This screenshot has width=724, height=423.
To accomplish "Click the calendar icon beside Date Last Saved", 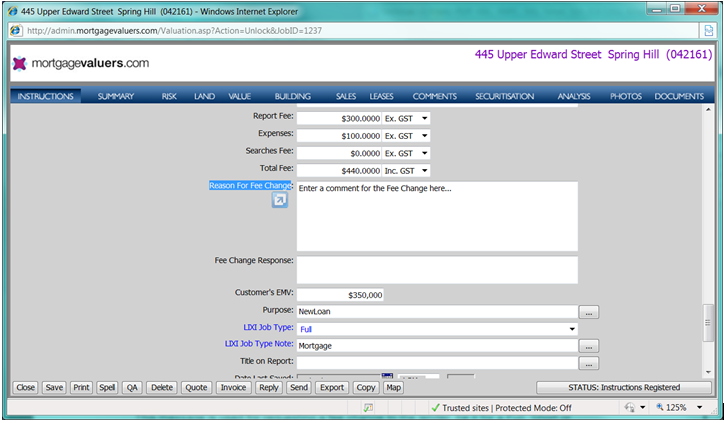I will [387, 376].
